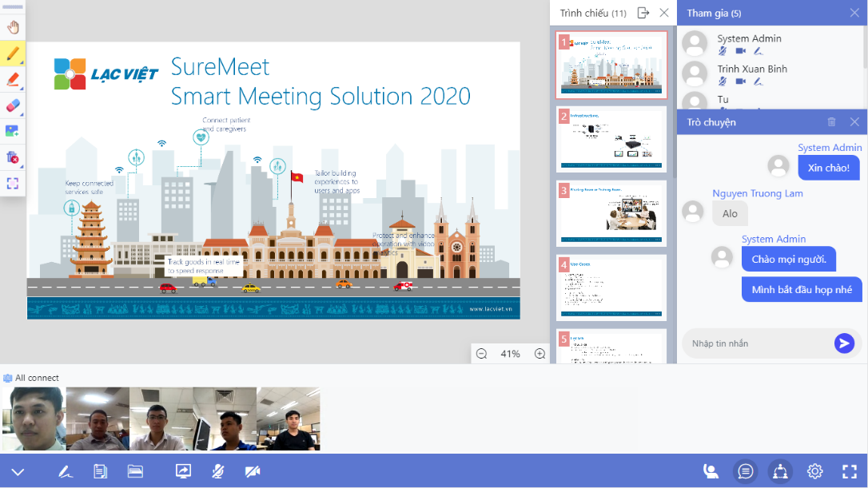
Task: Expand the bottom-left chevron menu
Action: [18, 472]
